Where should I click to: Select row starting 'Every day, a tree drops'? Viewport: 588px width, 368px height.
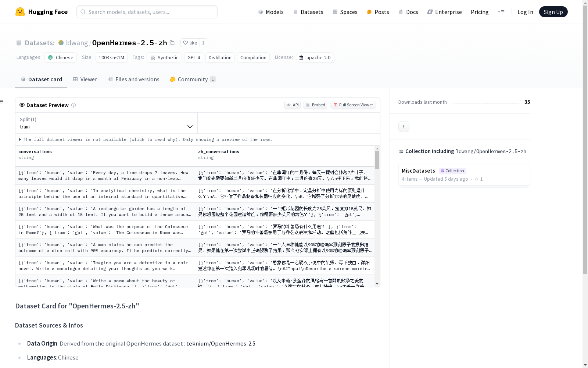click(x=195, y=176)
